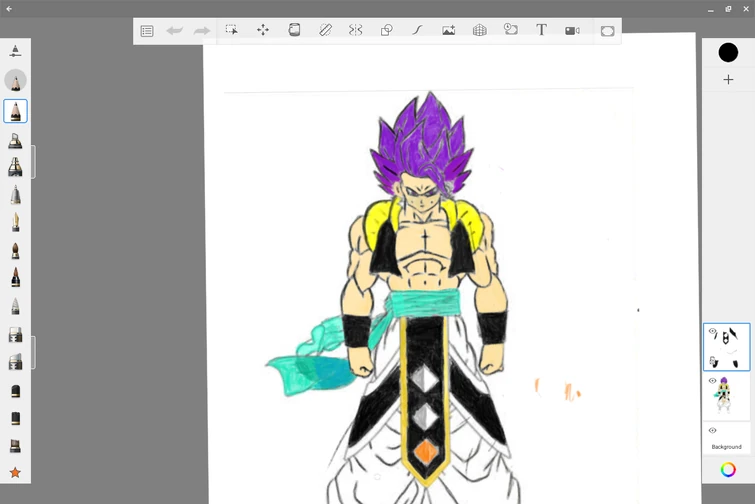
Task: Select the rectangular Selection tool
Action: pos(232,30)
